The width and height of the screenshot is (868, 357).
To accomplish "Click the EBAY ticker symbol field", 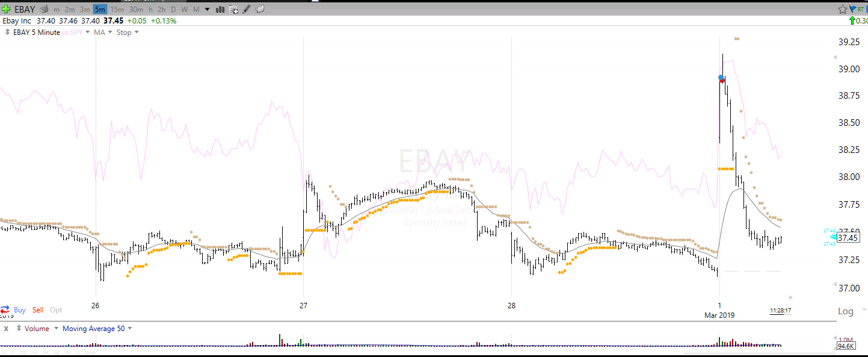I will [25, 10].
